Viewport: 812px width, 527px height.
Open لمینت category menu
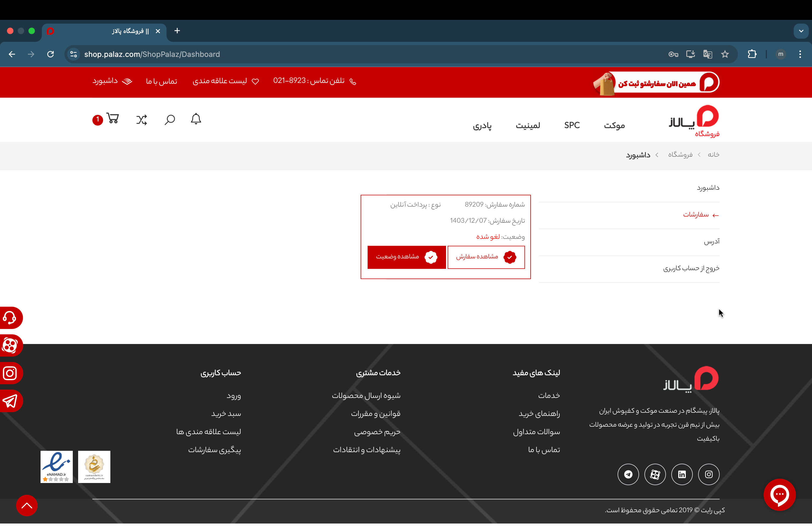[x=528, y=125]
